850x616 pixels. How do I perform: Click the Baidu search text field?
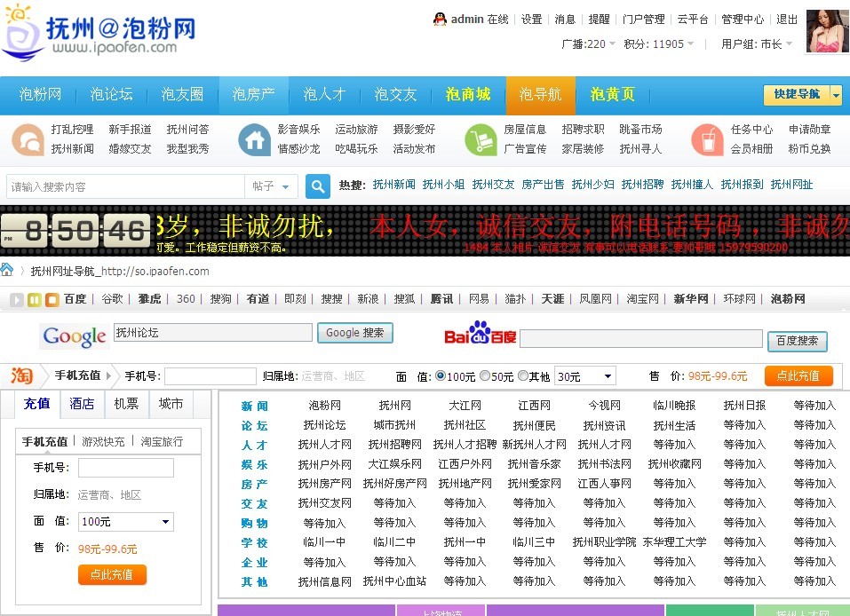tap(641, 338)
